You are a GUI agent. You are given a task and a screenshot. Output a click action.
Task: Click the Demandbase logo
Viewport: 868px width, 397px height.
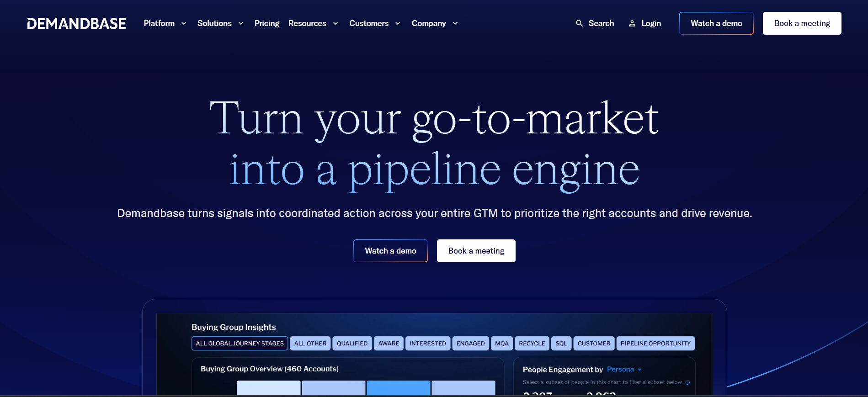[76, 23]
